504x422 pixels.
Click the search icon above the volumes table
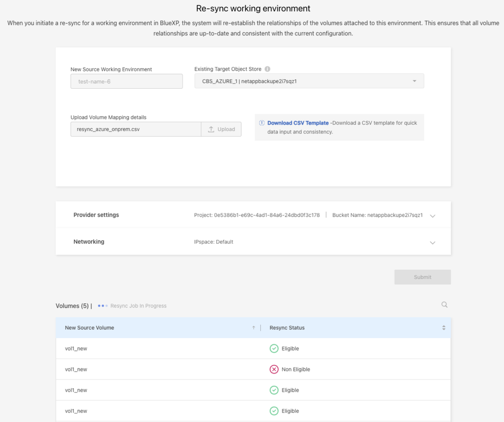pos(444,305)
